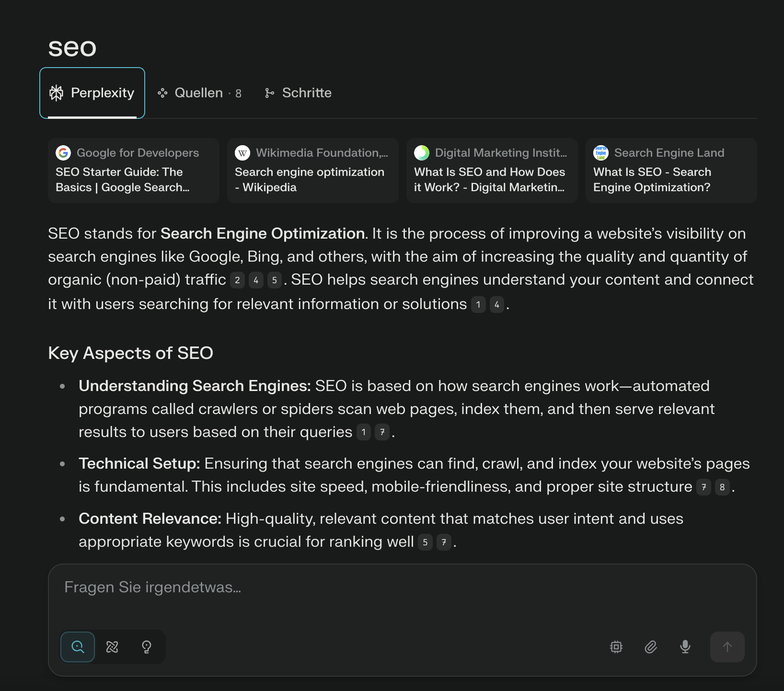Click citation 4 after organic traffic
The width and height of the screenshot is (784, 691).
coord(256,280)
